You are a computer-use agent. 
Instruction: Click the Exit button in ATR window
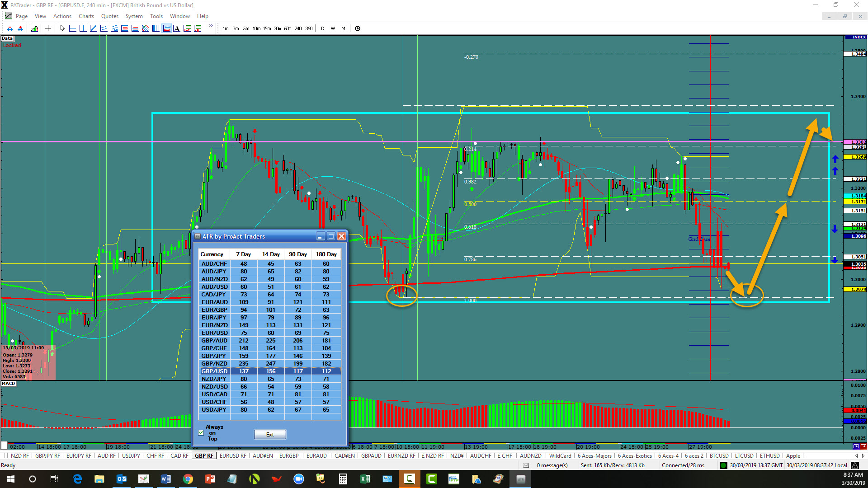click(x=270, y=434)
